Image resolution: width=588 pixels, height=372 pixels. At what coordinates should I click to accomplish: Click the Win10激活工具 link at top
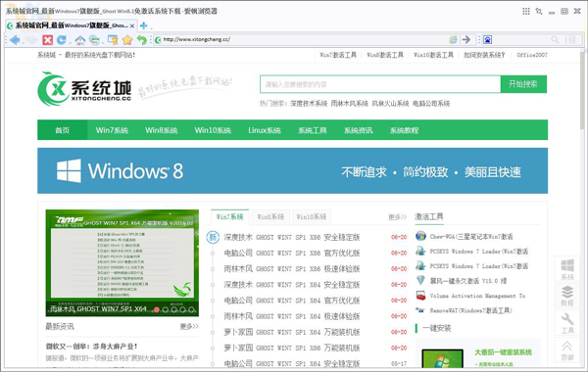pyautogui.click(x=433, y=55)
